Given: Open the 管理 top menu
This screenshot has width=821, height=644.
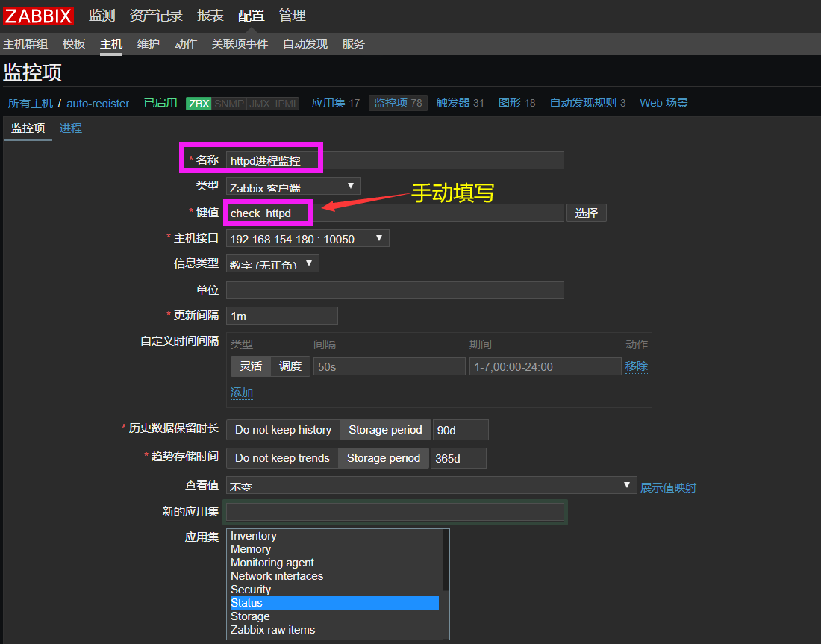Looking at the screenshot, I should click(x=292, y=16).
